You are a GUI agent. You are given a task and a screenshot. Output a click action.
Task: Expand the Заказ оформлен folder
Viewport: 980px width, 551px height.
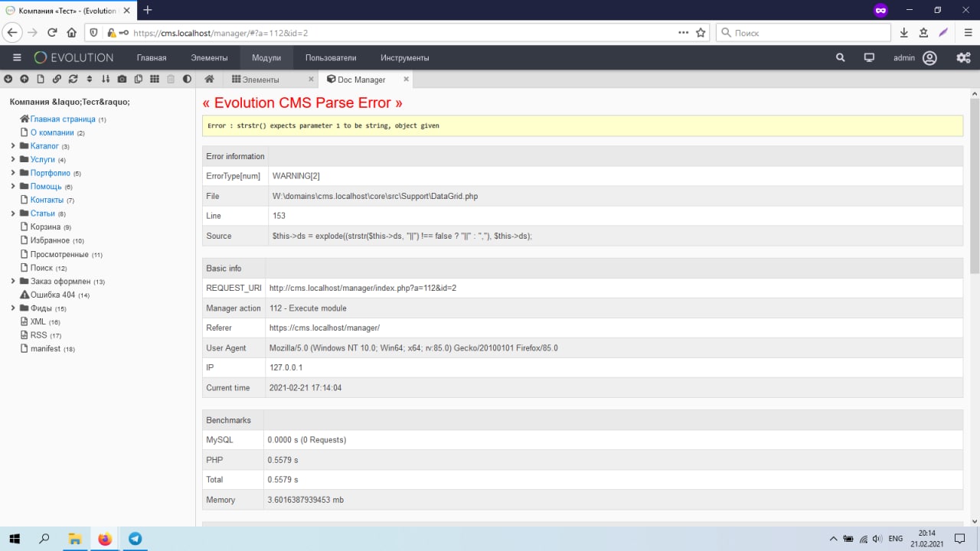click(x=13, y=281)
